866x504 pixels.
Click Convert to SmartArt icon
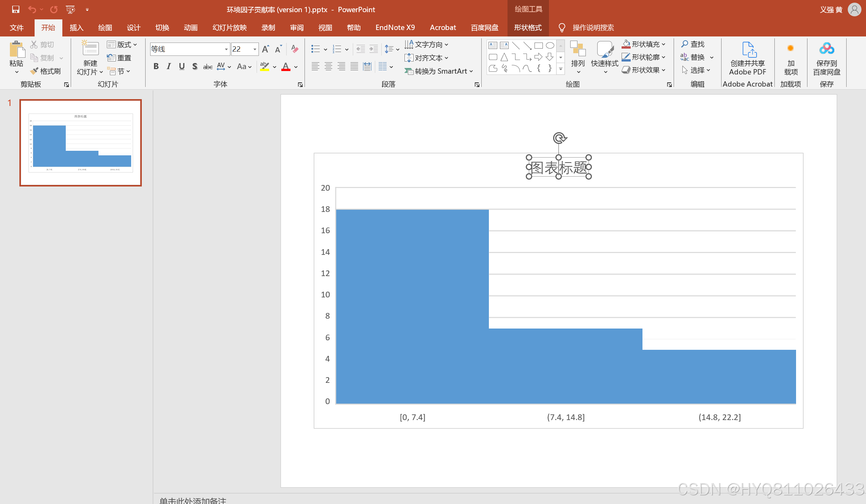[x=409, y=71]
